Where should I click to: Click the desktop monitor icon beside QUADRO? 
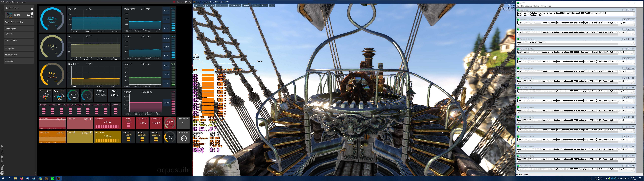(29, 15)
